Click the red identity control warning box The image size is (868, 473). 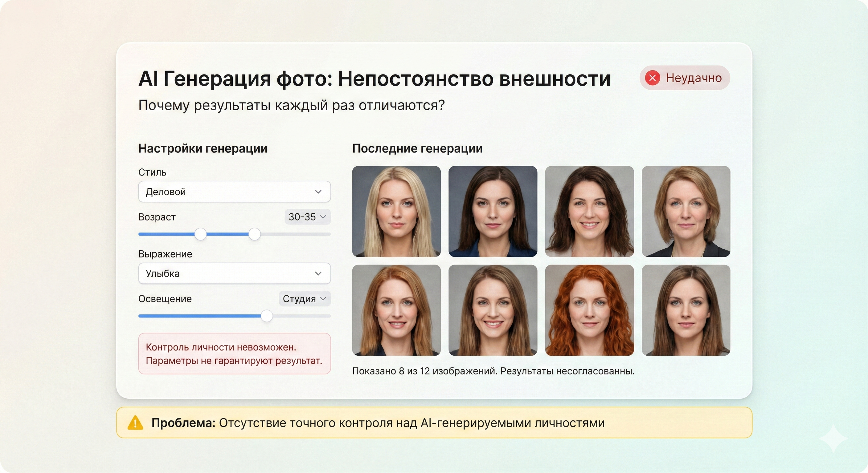(234, 354)
